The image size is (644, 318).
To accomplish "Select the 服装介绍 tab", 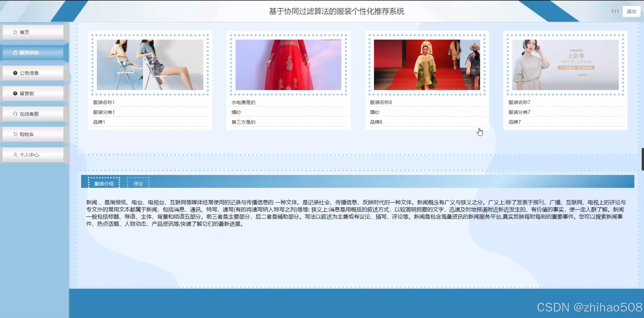I will point(104,184).
